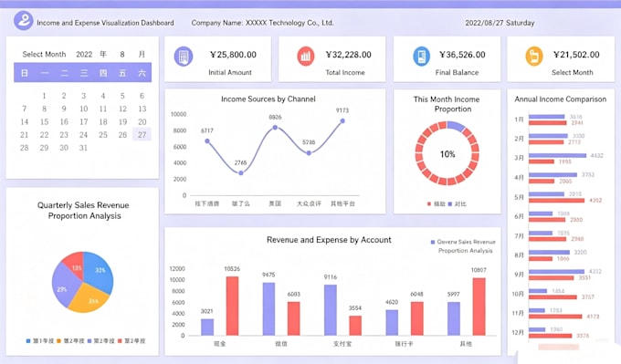The width and height of the screenshot is (621, 364).
Task: Click the 9月 purple bar labeled 4212
Action: tap(556, 272)
